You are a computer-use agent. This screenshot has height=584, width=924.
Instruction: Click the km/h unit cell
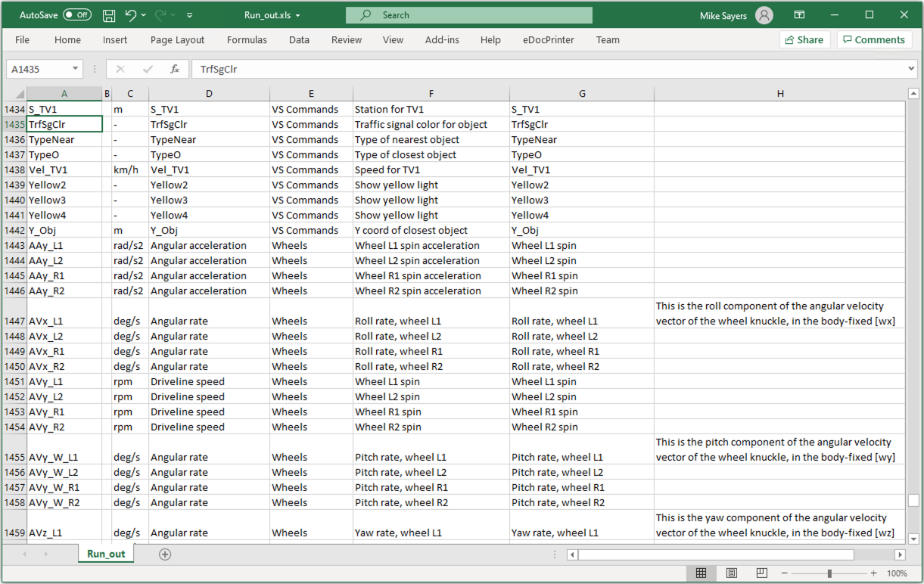[130, 169]
